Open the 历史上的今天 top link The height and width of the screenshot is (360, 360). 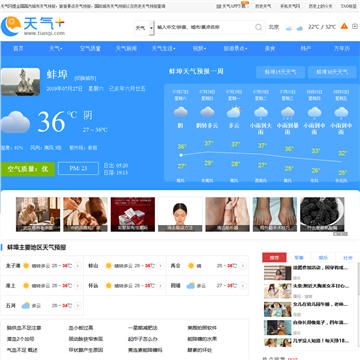(x=320, y=6)
